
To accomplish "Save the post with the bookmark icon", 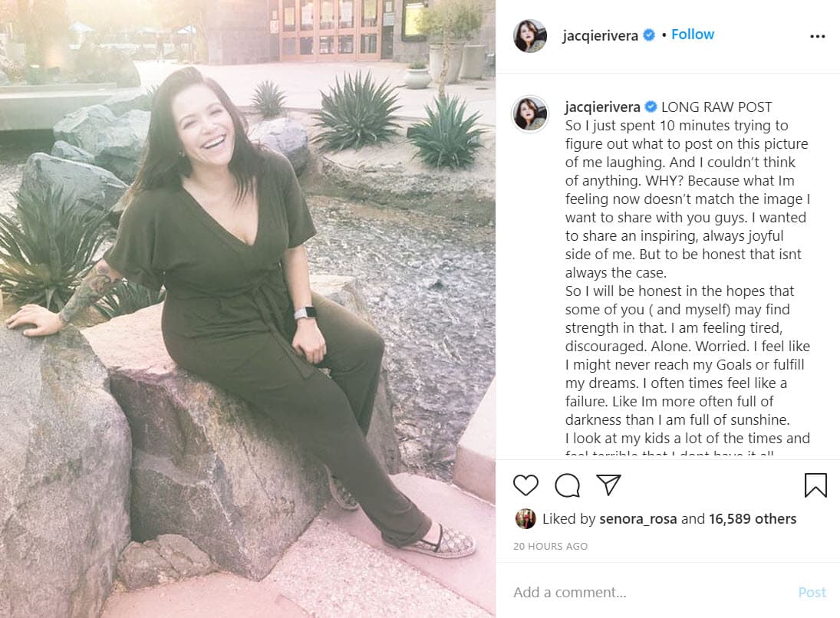I will pos(815,484).
